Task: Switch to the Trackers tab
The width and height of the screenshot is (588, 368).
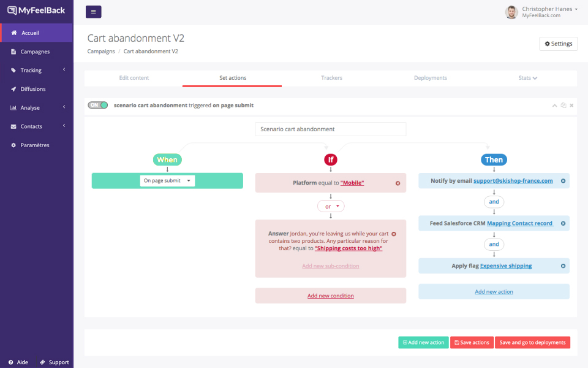Action: click(x=331, y=77)
